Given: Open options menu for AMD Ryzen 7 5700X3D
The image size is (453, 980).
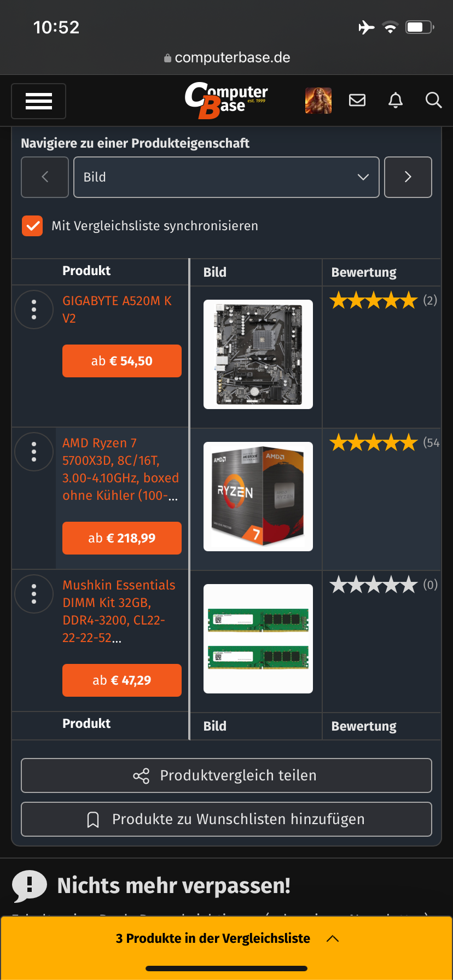Looking at the screenshot, I should tap(34, 452).
